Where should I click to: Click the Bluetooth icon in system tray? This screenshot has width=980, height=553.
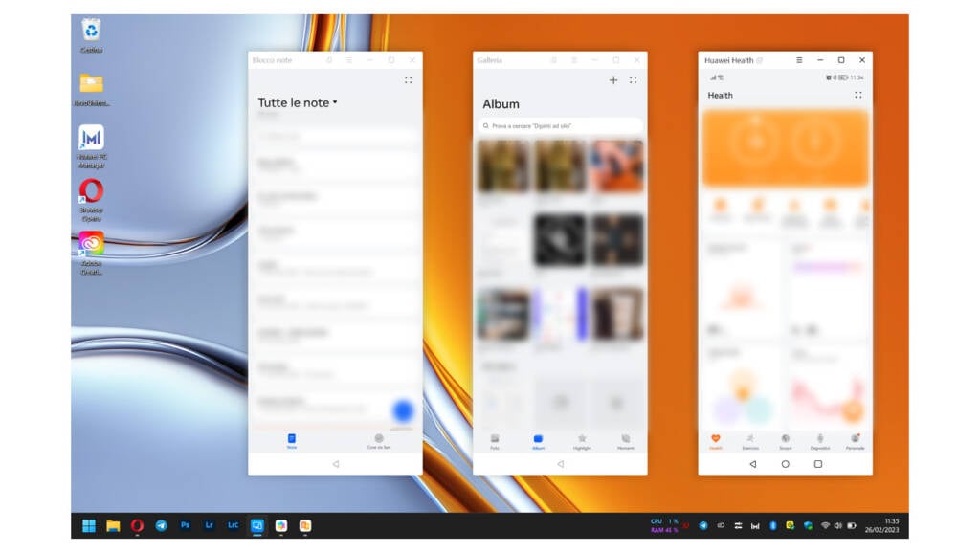pyautogui.click(x=773, y=525)
